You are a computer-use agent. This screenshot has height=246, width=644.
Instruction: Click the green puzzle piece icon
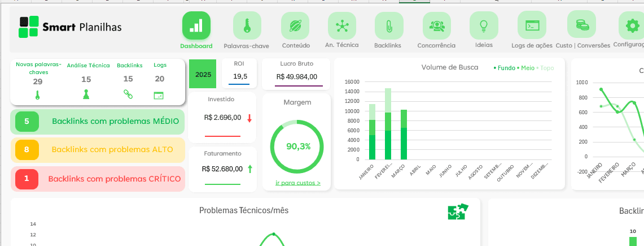457,212
